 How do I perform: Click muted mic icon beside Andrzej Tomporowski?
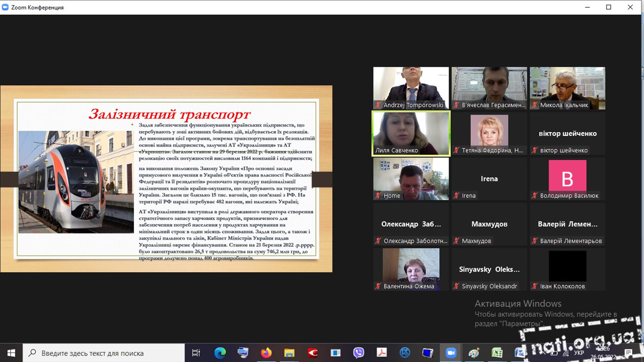click(378, 105)
